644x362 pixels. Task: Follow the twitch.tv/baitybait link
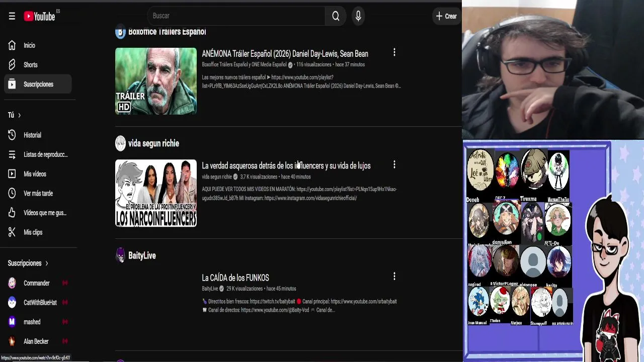[272, 302]
